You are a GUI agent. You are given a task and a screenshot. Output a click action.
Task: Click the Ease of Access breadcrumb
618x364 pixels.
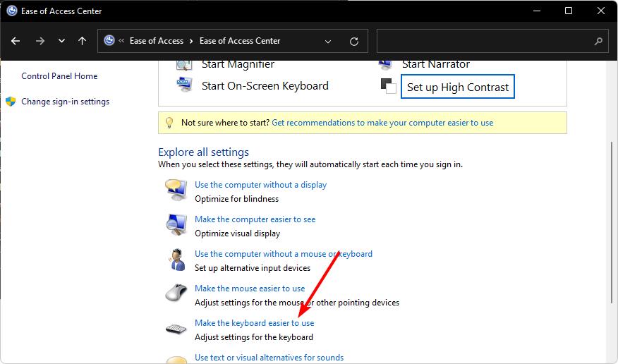coord(157,41)
